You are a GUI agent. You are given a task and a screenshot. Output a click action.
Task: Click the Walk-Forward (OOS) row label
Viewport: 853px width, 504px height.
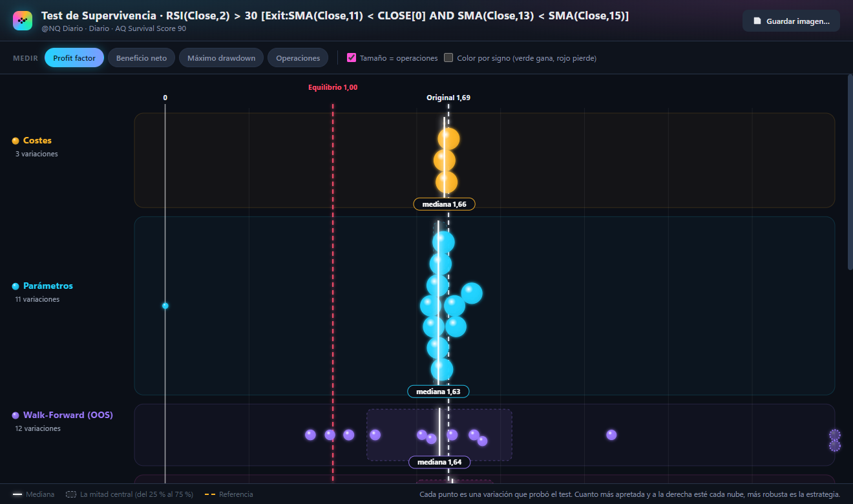(x=68, y=415)
